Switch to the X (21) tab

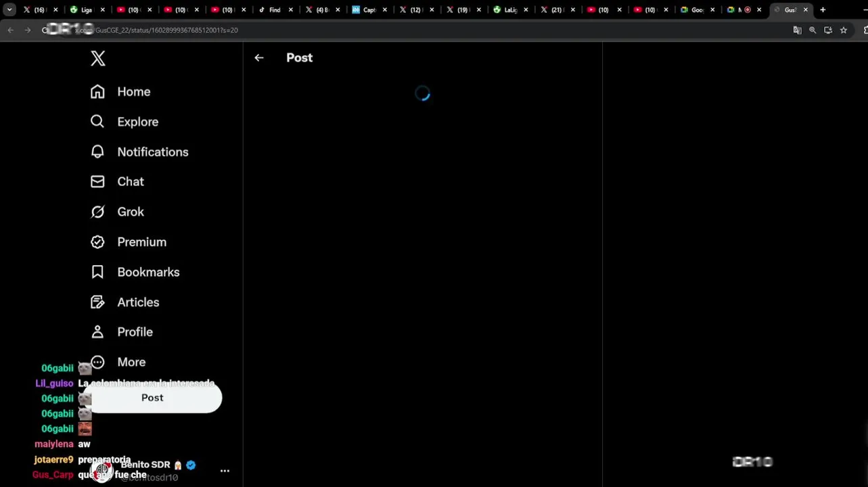tap(557, 9)
